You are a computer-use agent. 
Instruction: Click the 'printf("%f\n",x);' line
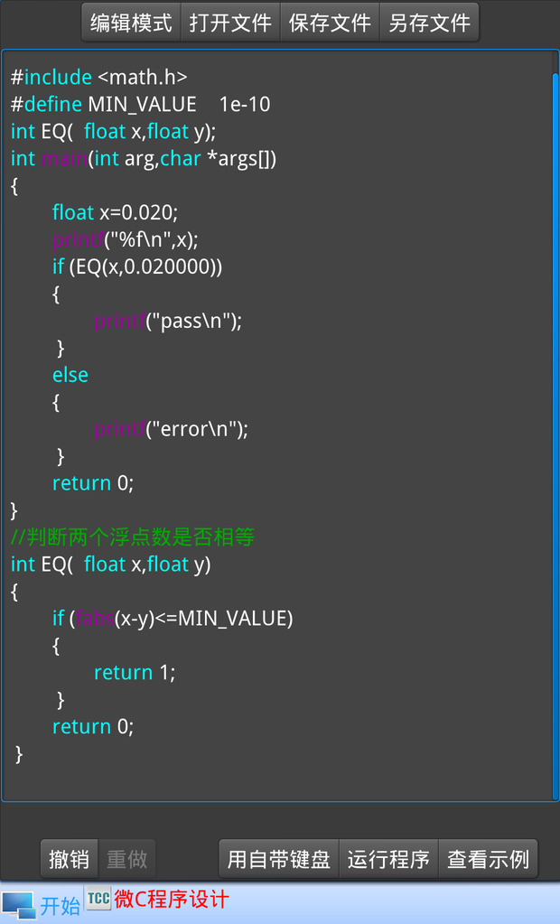(126, 240)
